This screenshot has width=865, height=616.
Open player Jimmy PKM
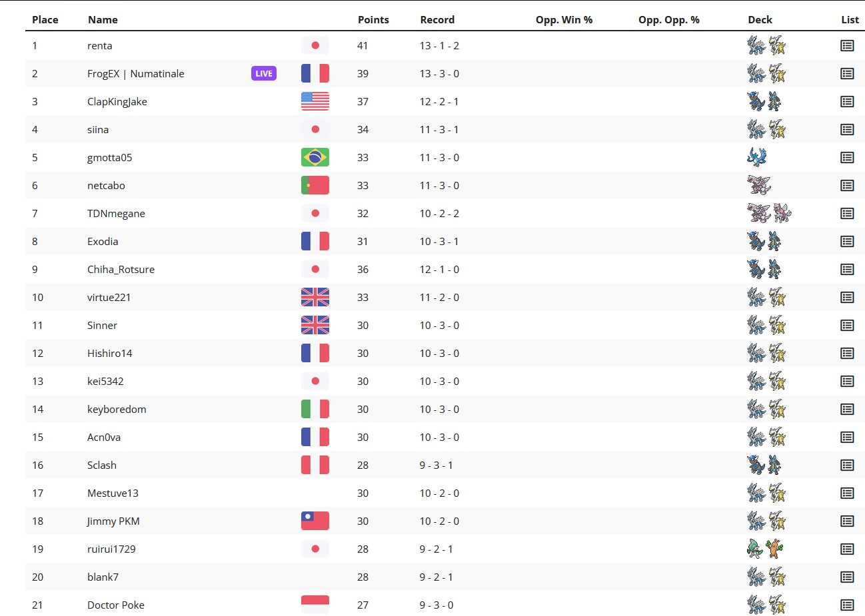tap(113, 521)
